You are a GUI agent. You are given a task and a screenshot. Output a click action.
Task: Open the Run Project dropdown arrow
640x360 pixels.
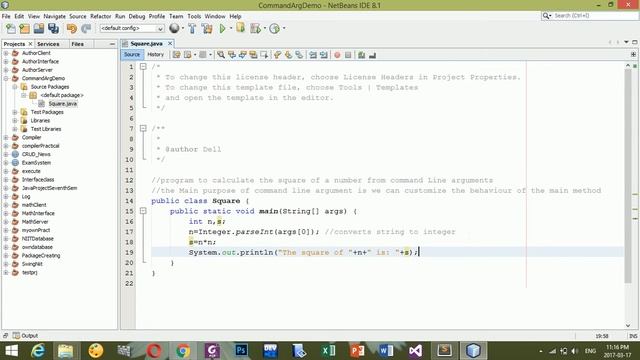click(231, 28)
